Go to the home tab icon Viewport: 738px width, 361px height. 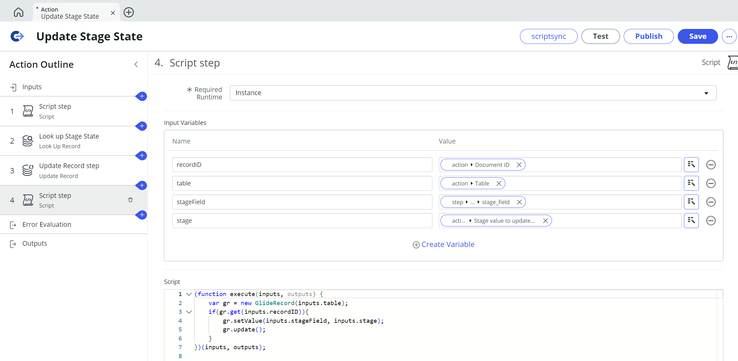(18, 13)
